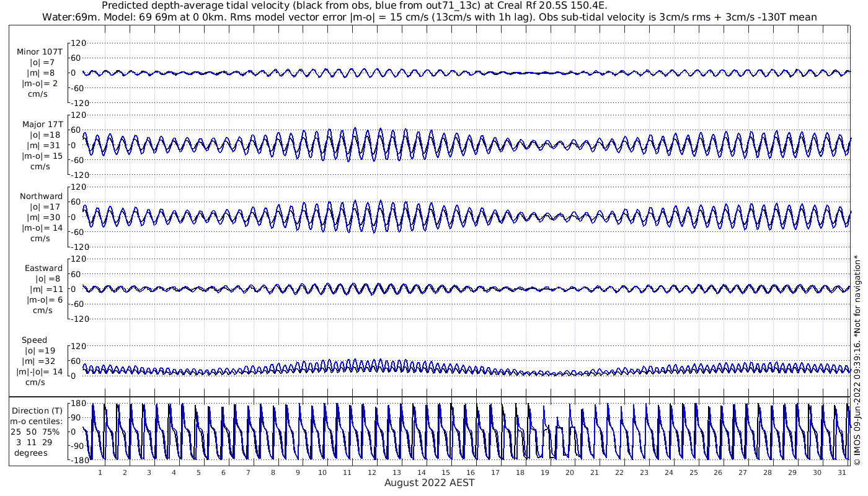The width and height of the screenshot is (868, 496).
Task: Click '|m-o|= 6' in Eastward panel
Action: [45, 300]
